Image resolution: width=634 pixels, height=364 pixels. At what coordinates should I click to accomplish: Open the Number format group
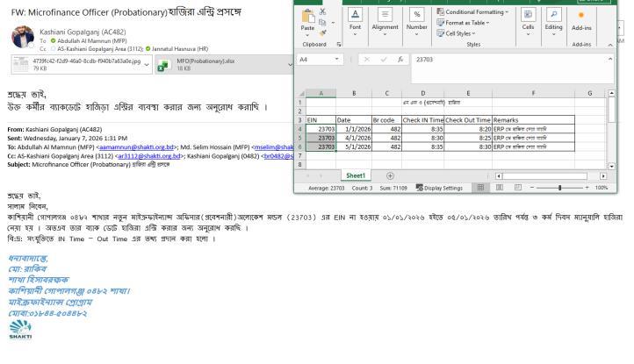(x=417, y=19)
